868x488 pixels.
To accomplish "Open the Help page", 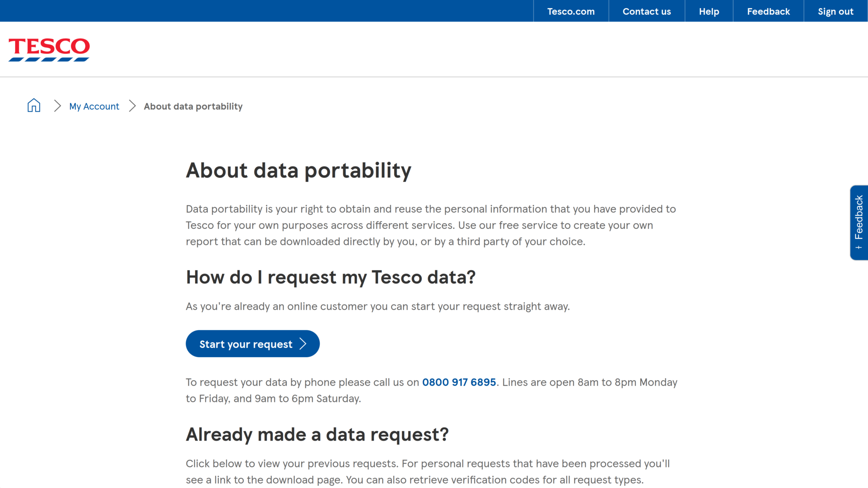I will 709,11.
